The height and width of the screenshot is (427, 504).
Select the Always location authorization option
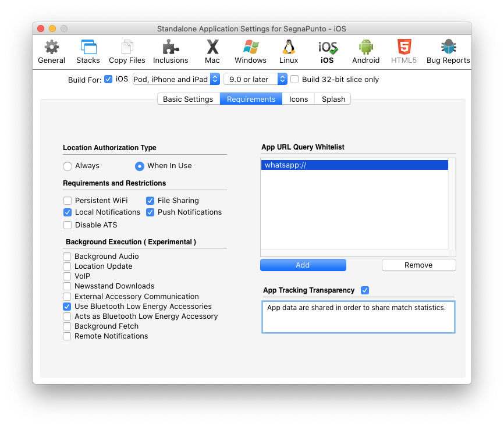pos(68,166)
